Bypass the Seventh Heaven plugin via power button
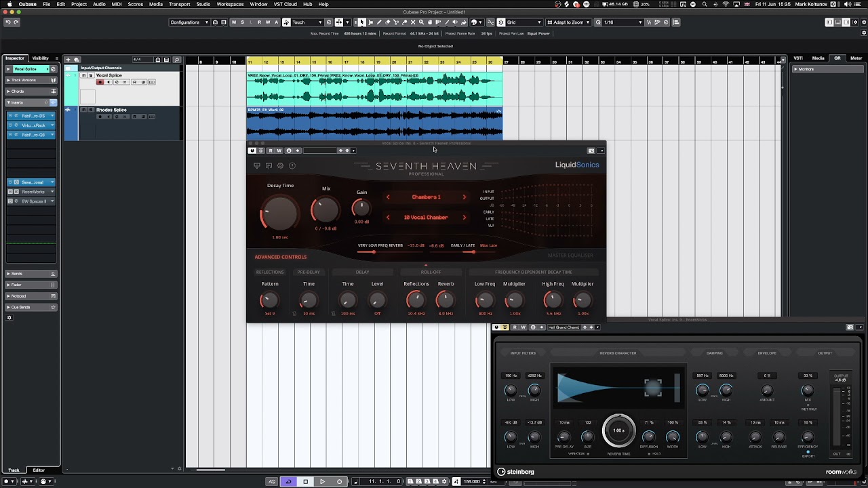The width and height of the screenshot is (868, 488). [x=252, y=150]
